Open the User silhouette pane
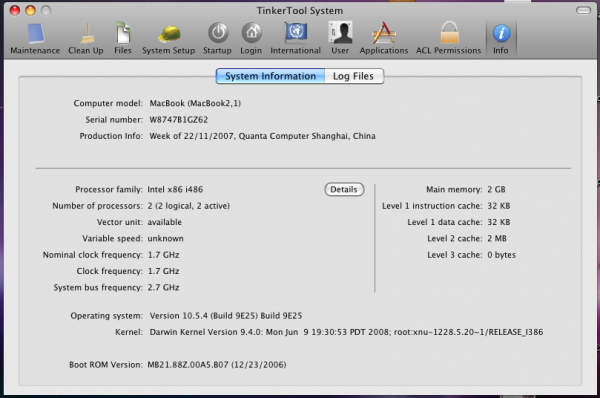The width and height of the screenshot is (600, 398). (340, 39)
